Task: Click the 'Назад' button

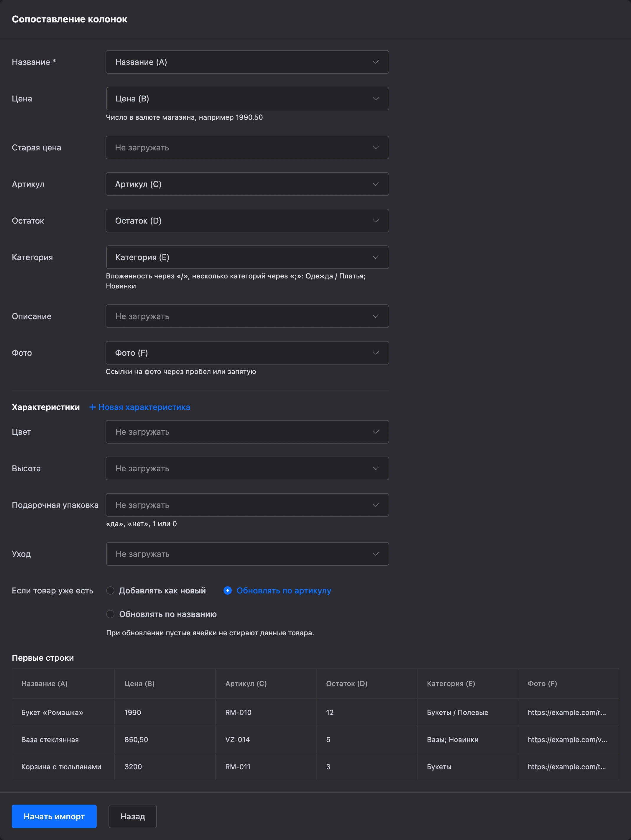Action: click(x=132, y=816)
